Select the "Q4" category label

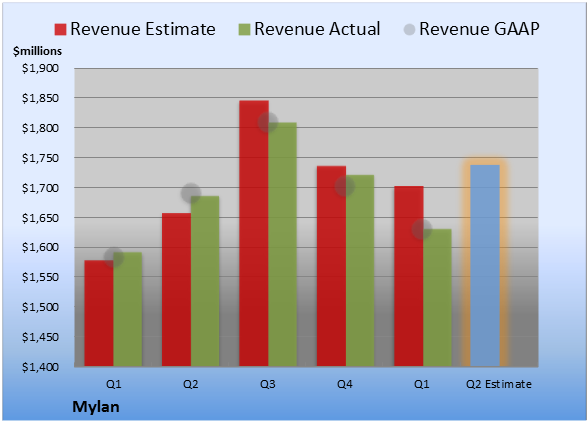click(x=345, y=384)
